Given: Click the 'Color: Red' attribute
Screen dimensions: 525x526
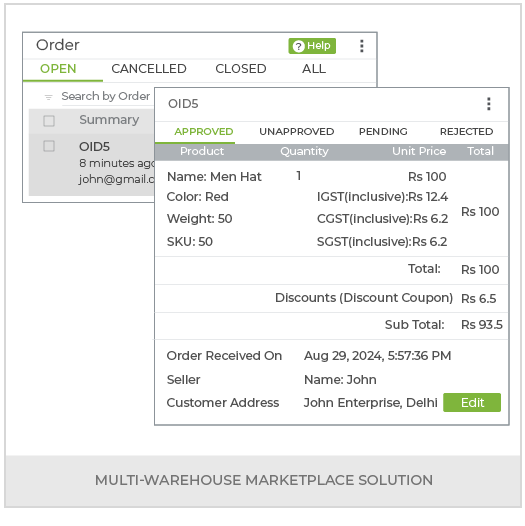Looking at the screenshot, I should pos(197,197).
